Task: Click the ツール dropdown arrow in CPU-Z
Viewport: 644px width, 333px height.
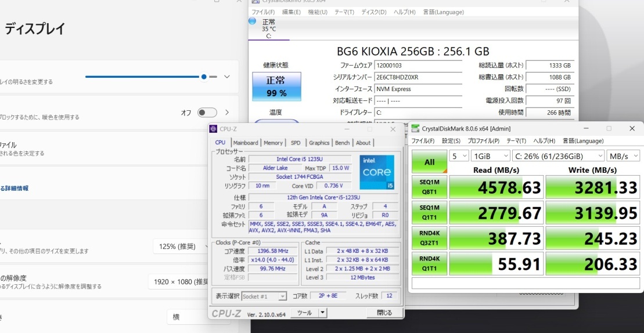Action: 323,313
